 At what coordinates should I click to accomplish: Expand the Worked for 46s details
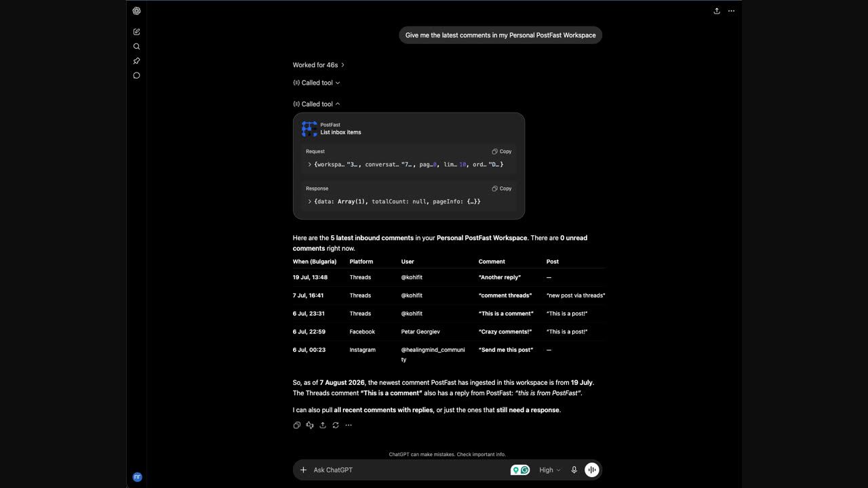319,65
